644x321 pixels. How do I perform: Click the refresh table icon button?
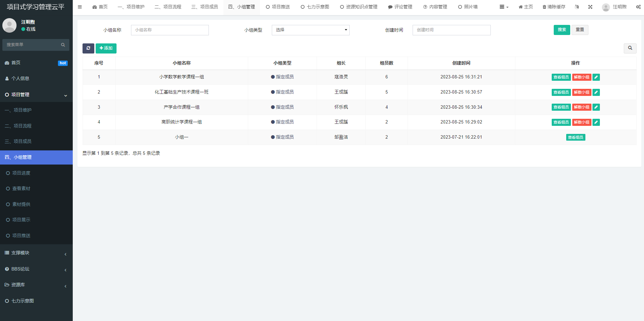pos(88,48)
